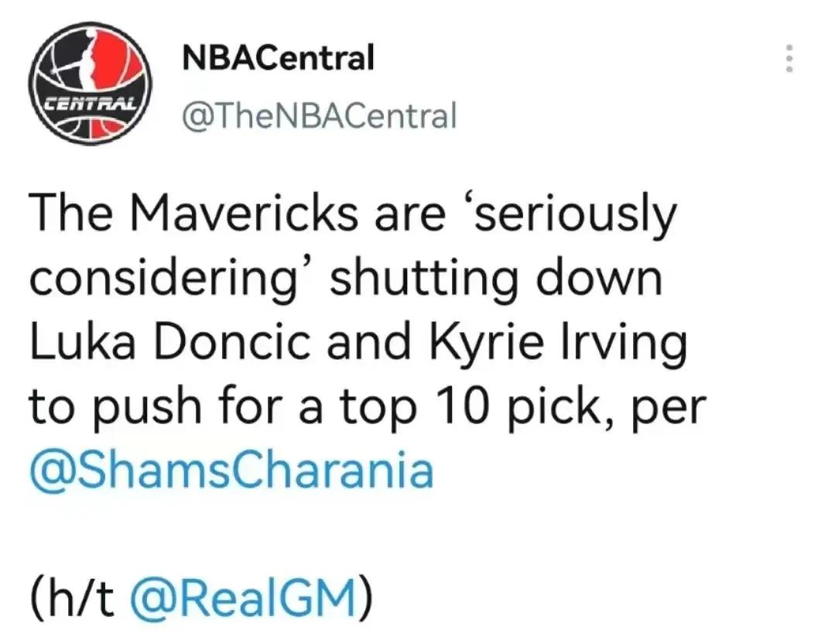Open the @ShamsCharania mention
The image size is (835, 644).
(231, 470)
